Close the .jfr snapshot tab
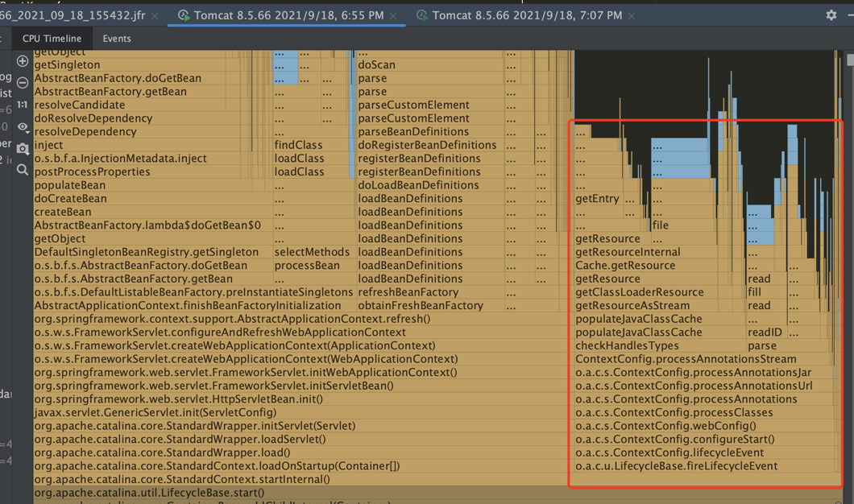This screenshot has height=504, width=854. click(x=155, y=16)
